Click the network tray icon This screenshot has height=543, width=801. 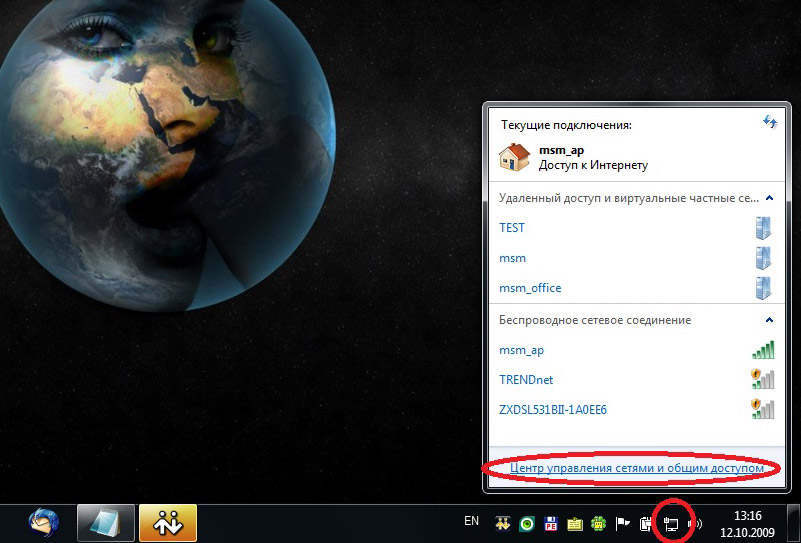tap(671, 523)
